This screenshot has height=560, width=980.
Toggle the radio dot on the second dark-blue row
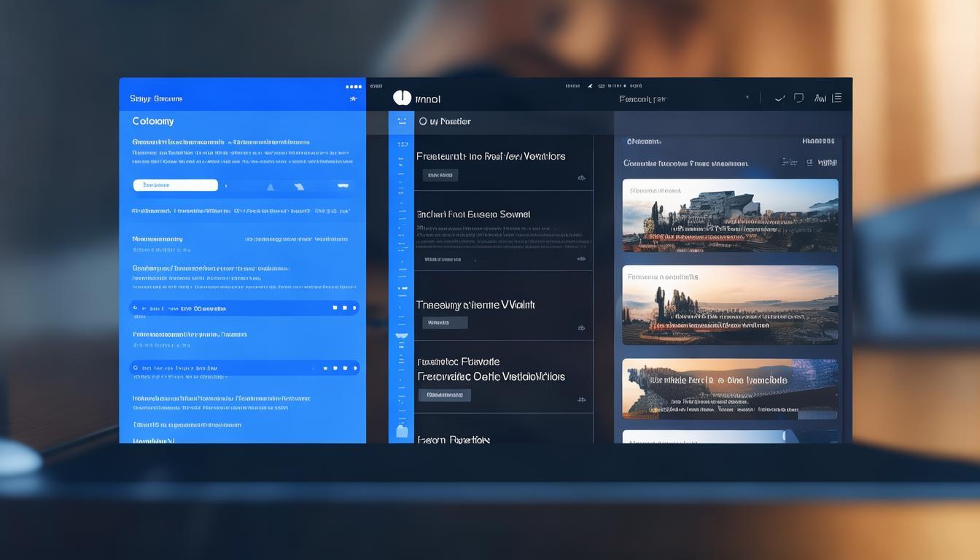coord(136,368)
